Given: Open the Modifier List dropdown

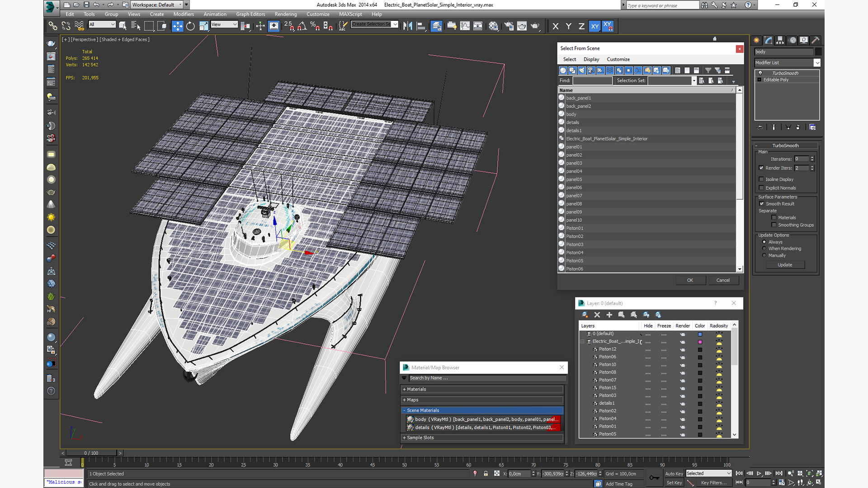Looking at the screenshot, I should click(817, 63).
